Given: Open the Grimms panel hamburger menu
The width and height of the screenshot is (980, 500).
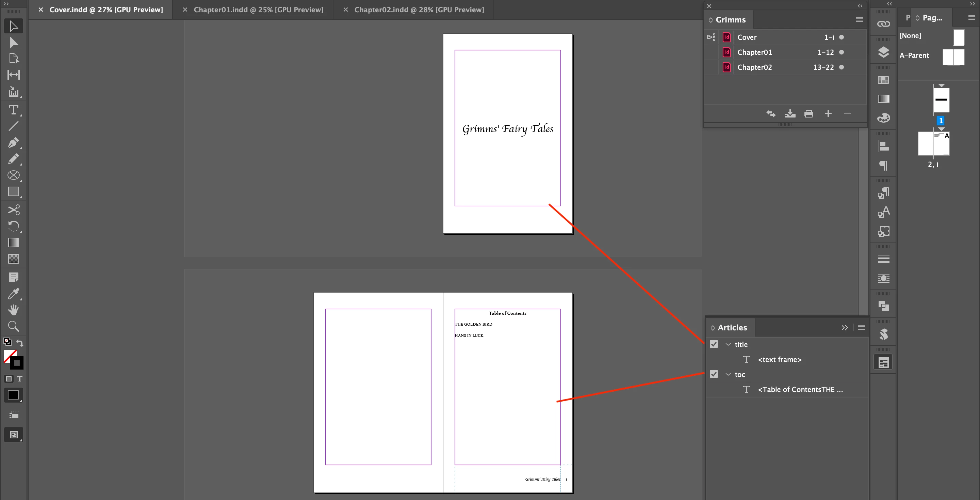Looking at the screenshot, I should pos(859,19).
